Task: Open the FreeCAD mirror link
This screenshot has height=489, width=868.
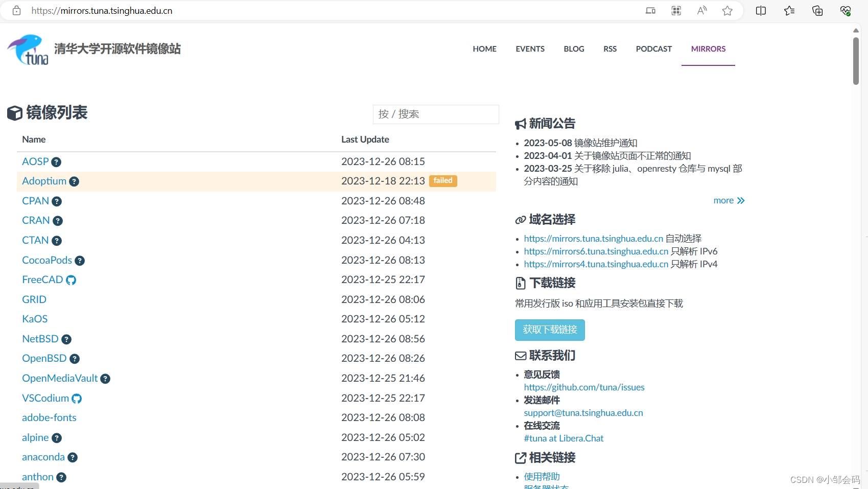Action: click(x=42, y=280)
